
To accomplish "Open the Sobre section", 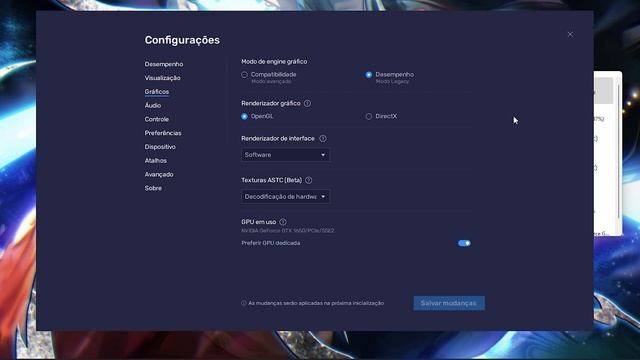I will [x=153, y=188].
